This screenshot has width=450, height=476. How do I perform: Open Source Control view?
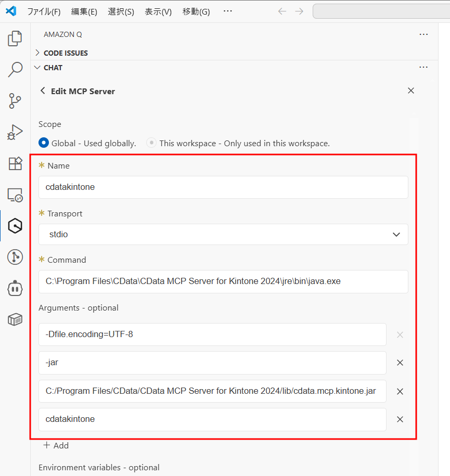click(x=15, y=101)
